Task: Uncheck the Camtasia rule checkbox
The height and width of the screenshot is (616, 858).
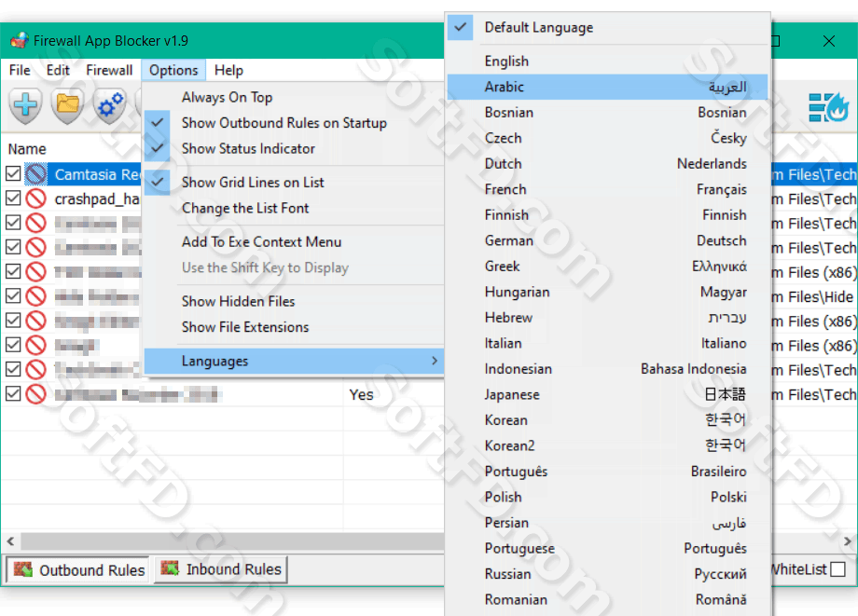Action: 13,174
